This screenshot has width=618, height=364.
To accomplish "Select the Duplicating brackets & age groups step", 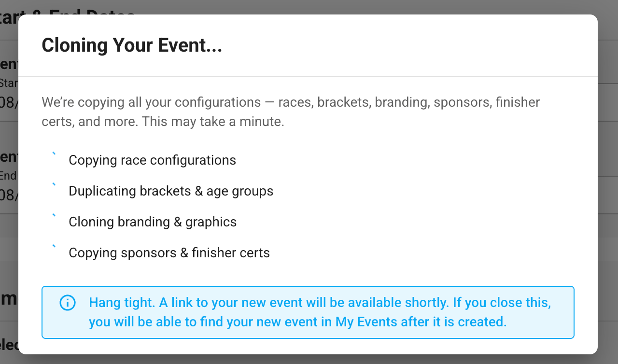I will 171,191.
